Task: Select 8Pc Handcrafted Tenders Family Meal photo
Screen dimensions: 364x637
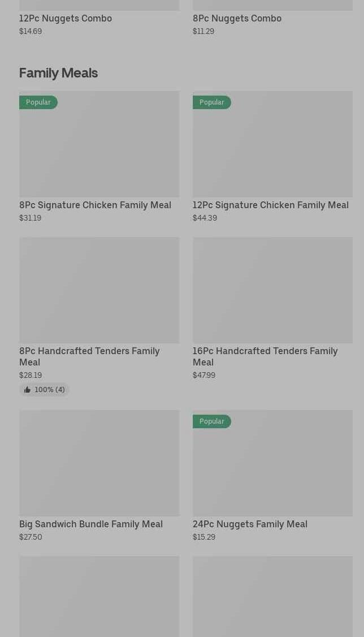Action: click(99, 290)
